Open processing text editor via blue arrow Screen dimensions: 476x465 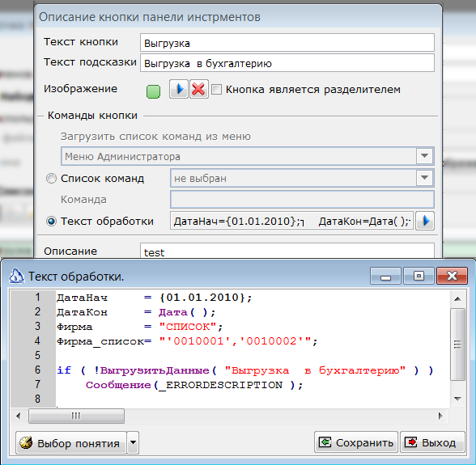pos(425,221)
